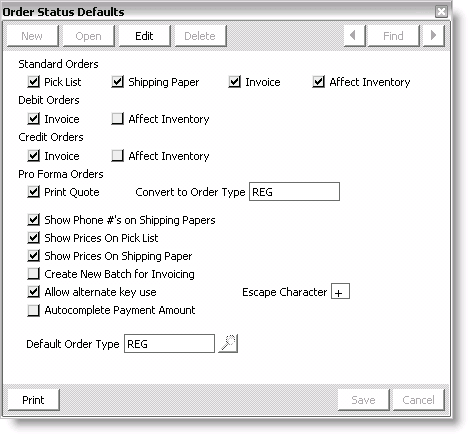Image resolution: width=469 pixels, height=435 pixels.
Task: Close the Order Status Defaults window
Action: (x=441, y=12)
